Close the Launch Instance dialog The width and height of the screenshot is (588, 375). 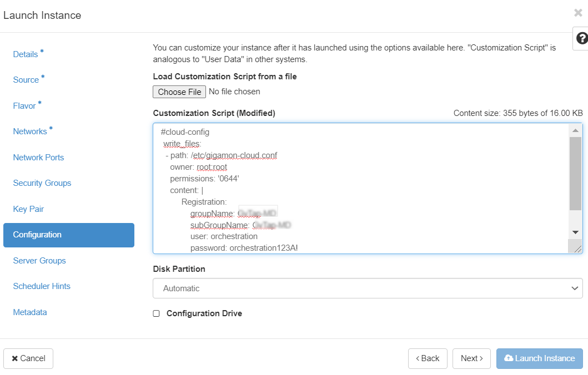tap(578, 13)
